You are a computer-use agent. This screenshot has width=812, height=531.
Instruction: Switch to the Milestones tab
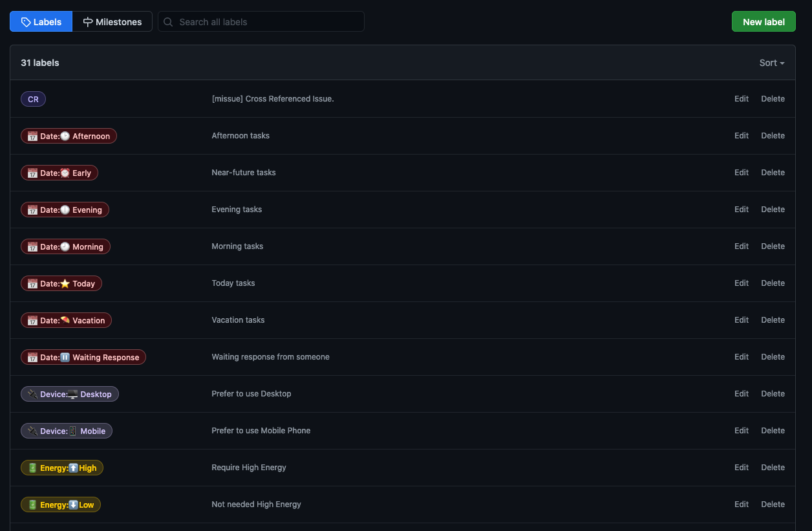pyautogui.click(x=112, y=21)
